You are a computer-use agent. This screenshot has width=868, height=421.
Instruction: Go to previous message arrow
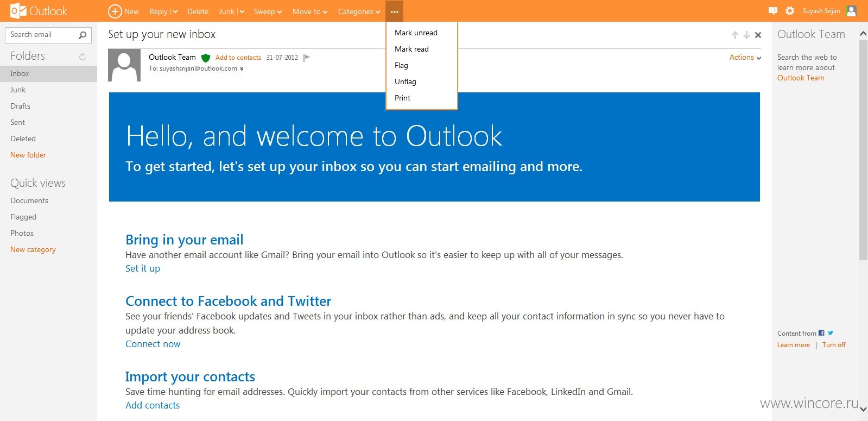pyautogui.click(x=735, y=35)
